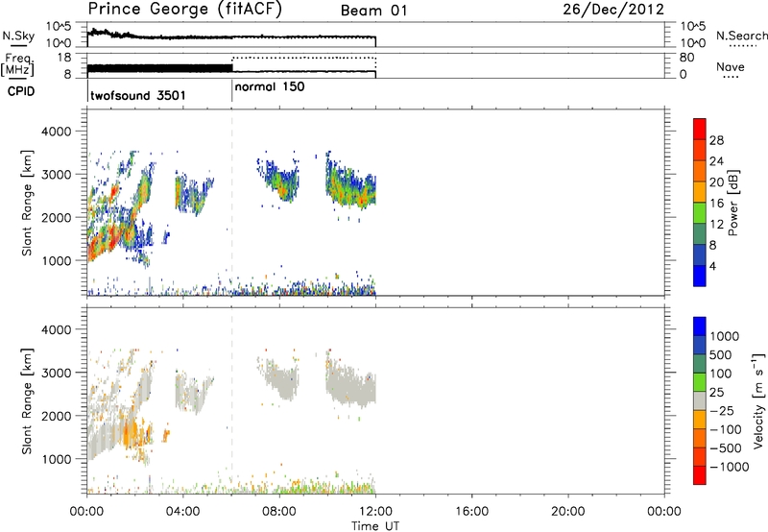
Task: Click the '3000' tick on the velocity panel
Action: (56, 373)
